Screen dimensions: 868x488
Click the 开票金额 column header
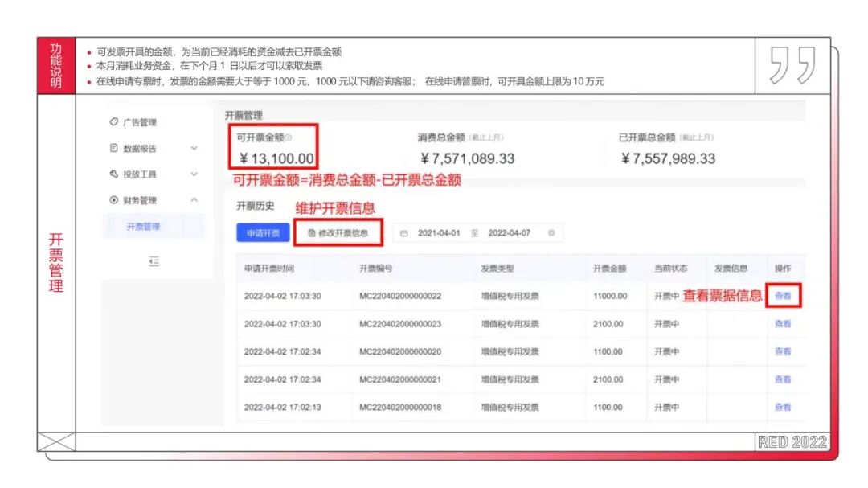pyautogui.click(x=609, y=268)
